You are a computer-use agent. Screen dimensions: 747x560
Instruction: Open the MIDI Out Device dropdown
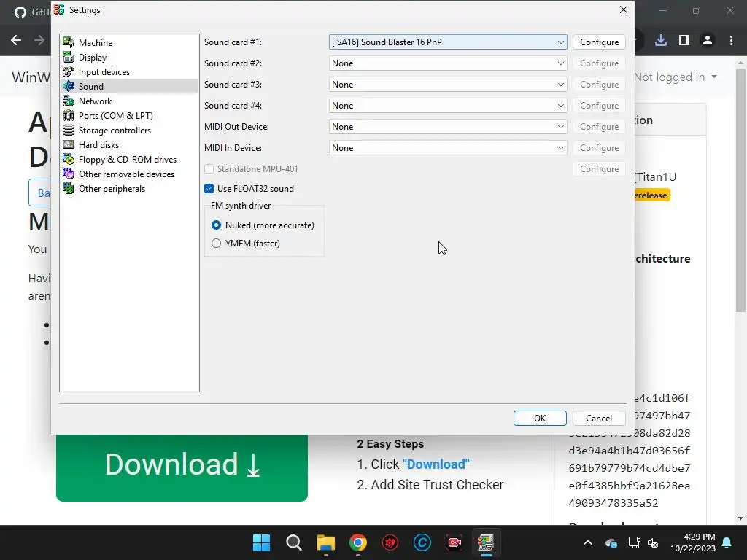tap(448, 127)
